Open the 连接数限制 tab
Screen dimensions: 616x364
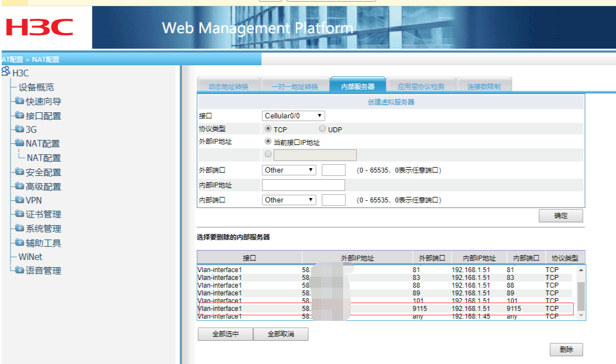[484, 86]
